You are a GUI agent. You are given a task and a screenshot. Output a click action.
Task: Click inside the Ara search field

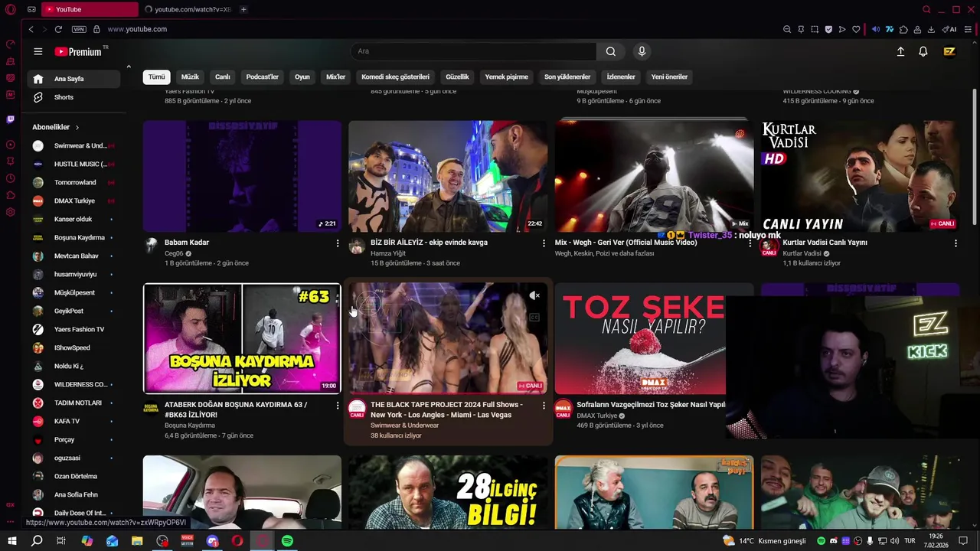(x=473, y=51)
